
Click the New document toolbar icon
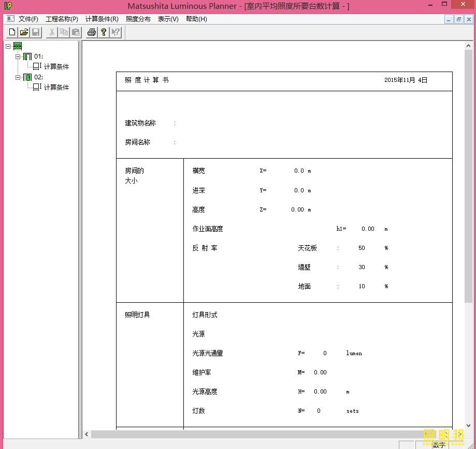tap(12, 33)
